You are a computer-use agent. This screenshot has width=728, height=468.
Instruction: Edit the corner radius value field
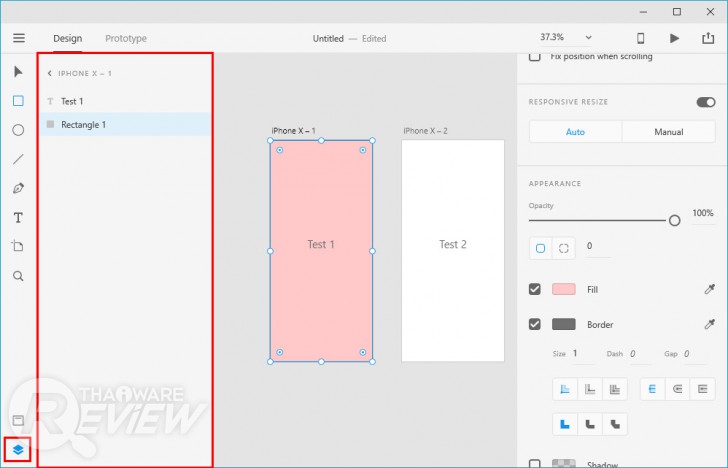598,246
